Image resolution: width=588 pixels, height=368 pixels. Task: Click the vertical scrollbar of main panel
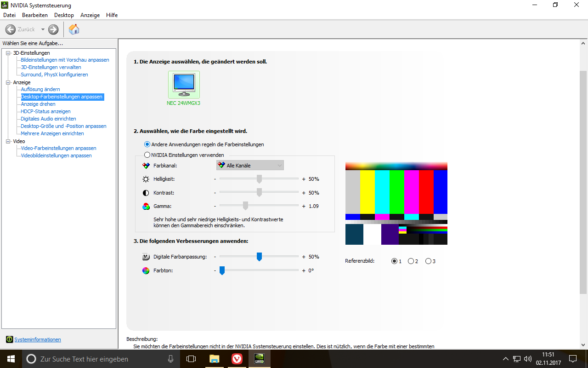[x=583, y=182]
